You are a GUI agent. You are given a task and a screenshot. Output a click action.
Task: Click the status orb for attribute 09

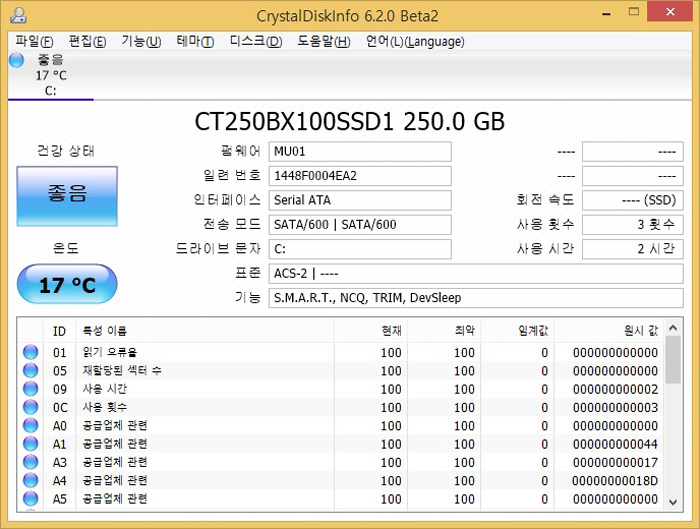pos(30,388)
